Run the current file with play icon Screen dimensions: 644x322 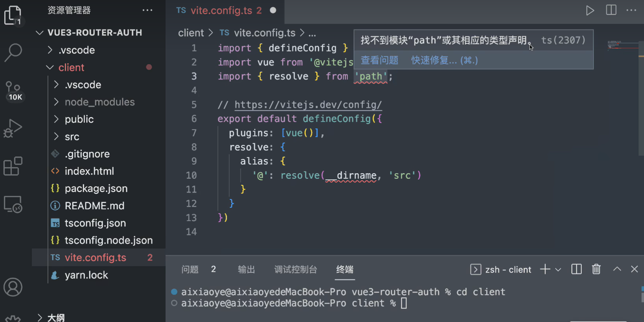pos(590,10)
